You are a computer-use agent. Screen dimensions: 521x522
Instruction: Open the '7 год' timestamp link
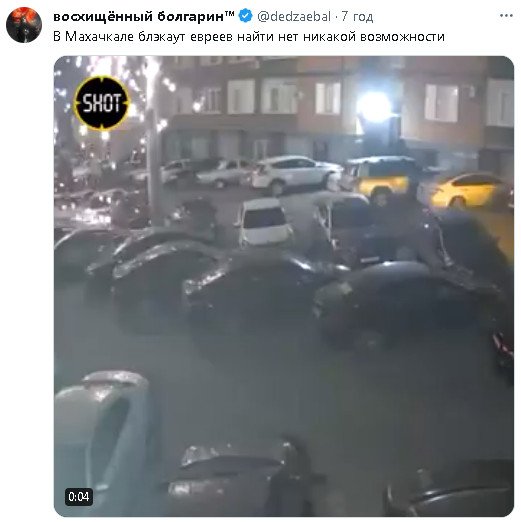pyautogui.click(x=357, y=16)
